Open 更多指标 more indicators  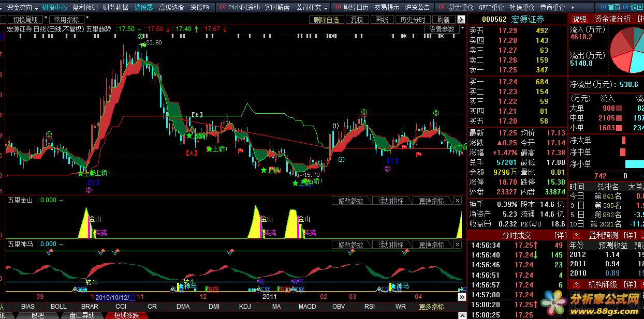(431, 307)
